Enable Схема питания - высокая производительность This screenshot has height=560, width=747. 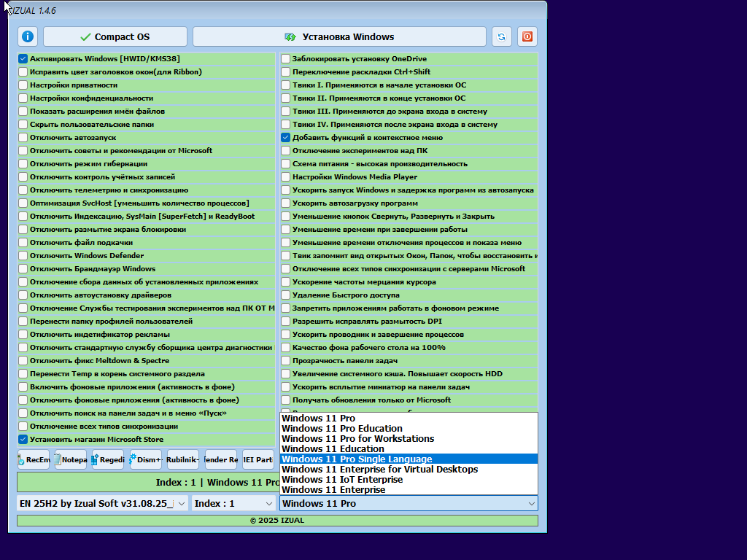coord(285,164)
